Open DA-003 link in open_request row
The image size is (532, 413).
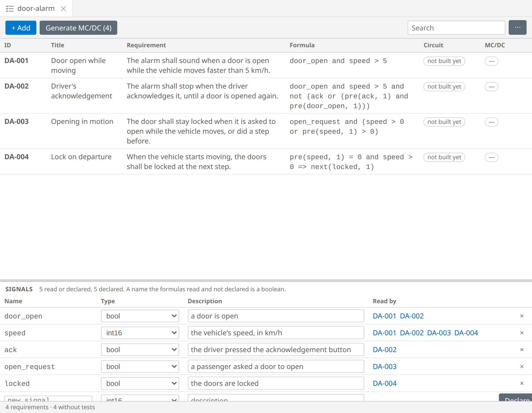click(x=385, y=367)
